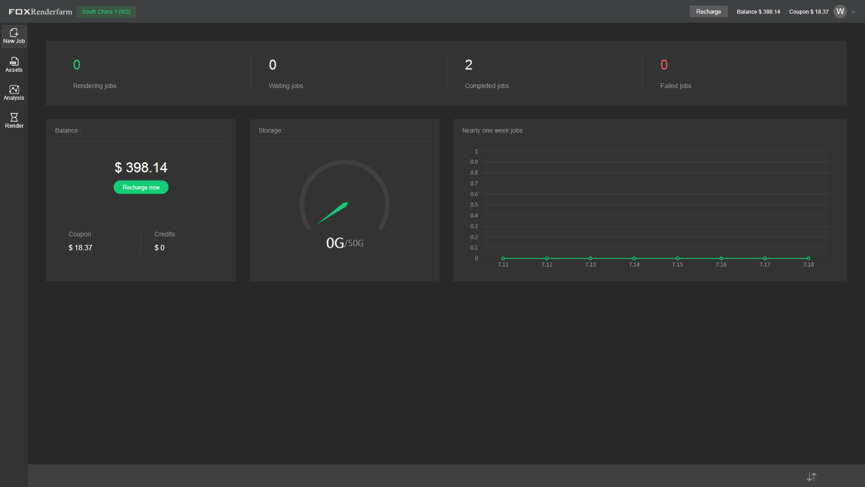
Task: Click the Coupon $ 18.37 value in card
Action: [x=81, y=248]
